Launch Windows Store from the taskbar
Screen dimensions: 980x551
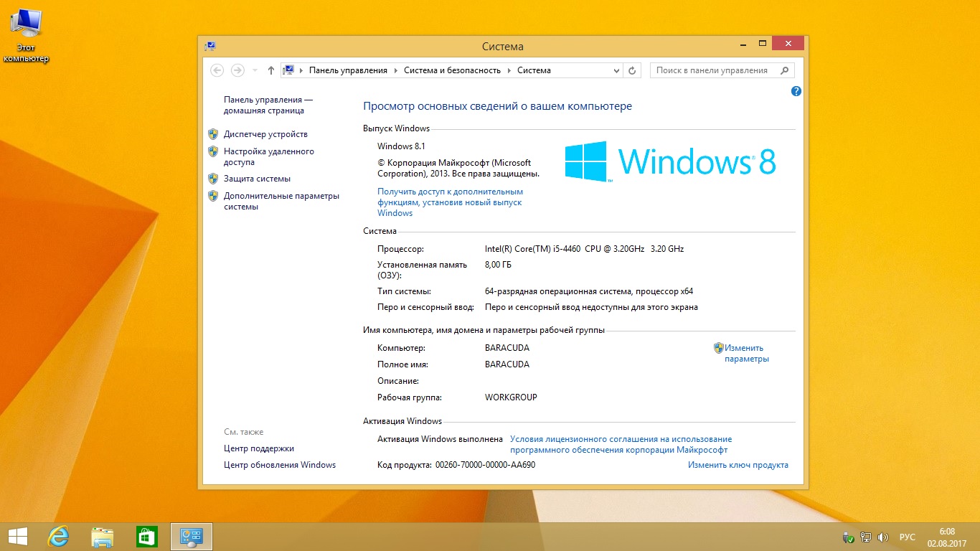coord(146,537)
